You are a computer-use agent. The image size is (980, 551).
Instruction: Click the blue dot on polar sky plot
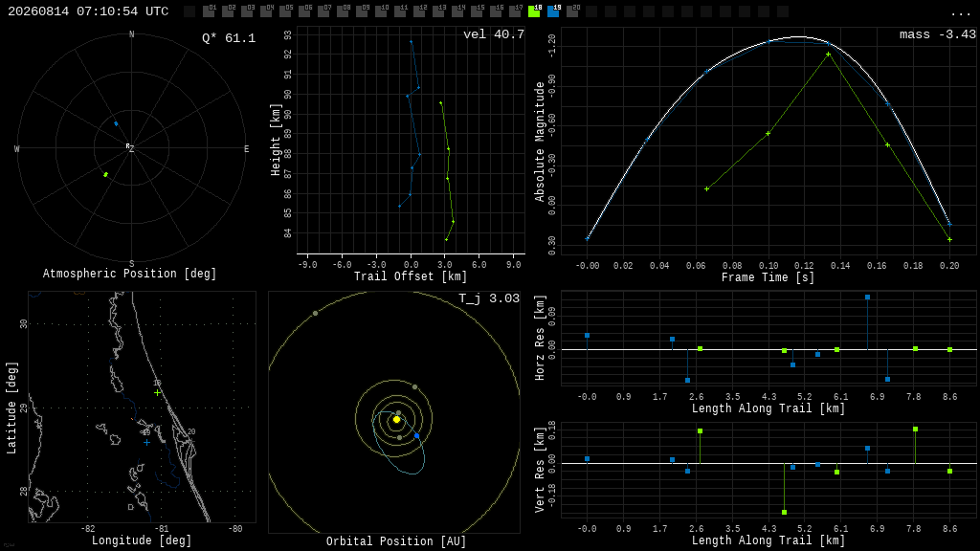(x=116, y=123)
